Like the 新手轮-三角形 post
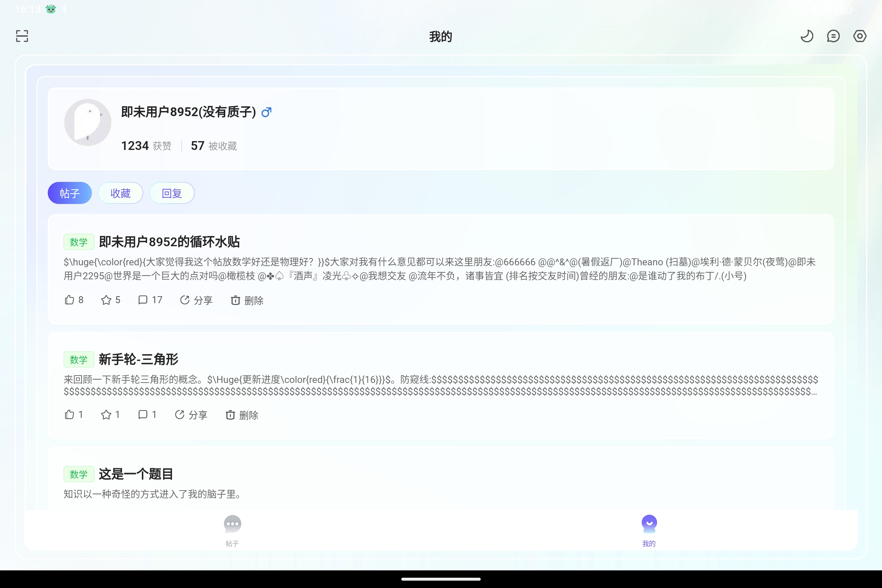 [x=73, y=415]
